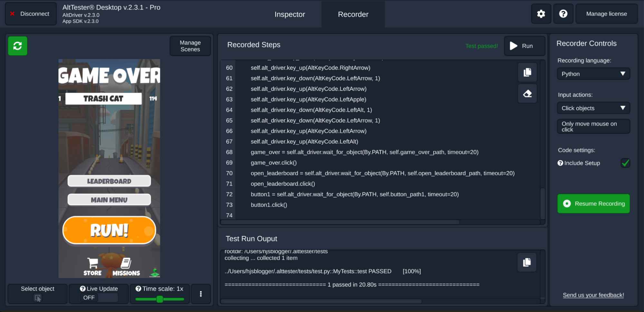Click the Manage license button

tap(606, 14)
